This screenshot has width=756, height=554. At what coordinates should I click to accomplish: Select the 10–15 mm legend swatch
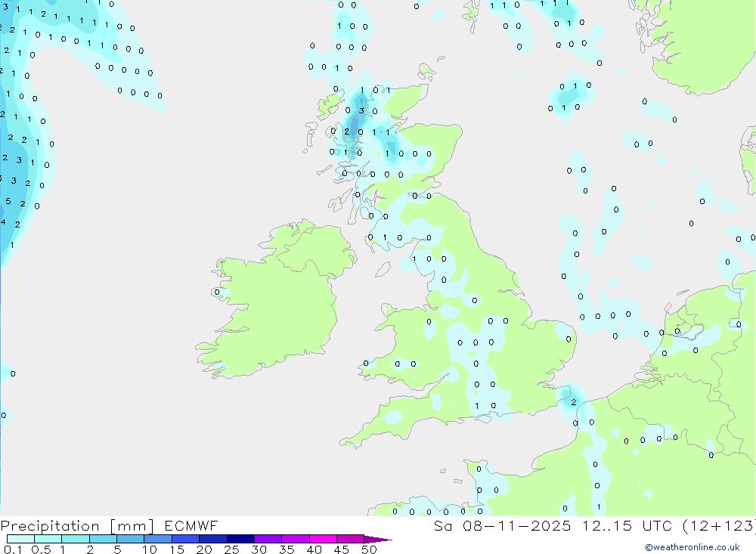pos(158,539)
